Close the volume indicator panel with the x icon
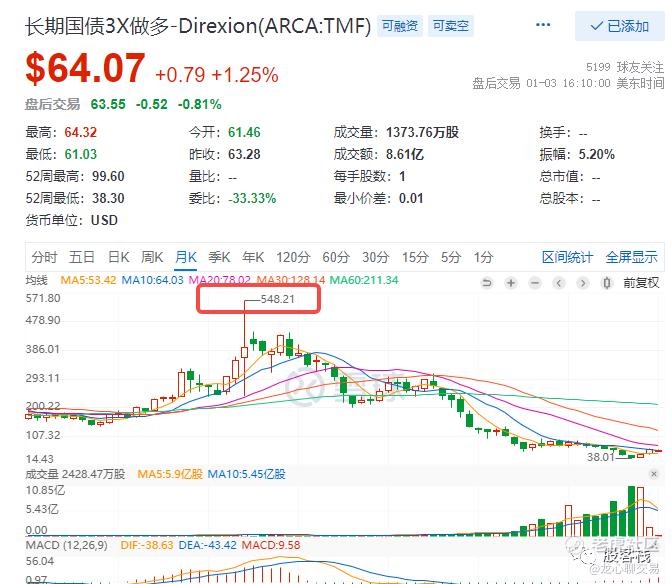Viewport: 672px width, 584px height. 654,474
